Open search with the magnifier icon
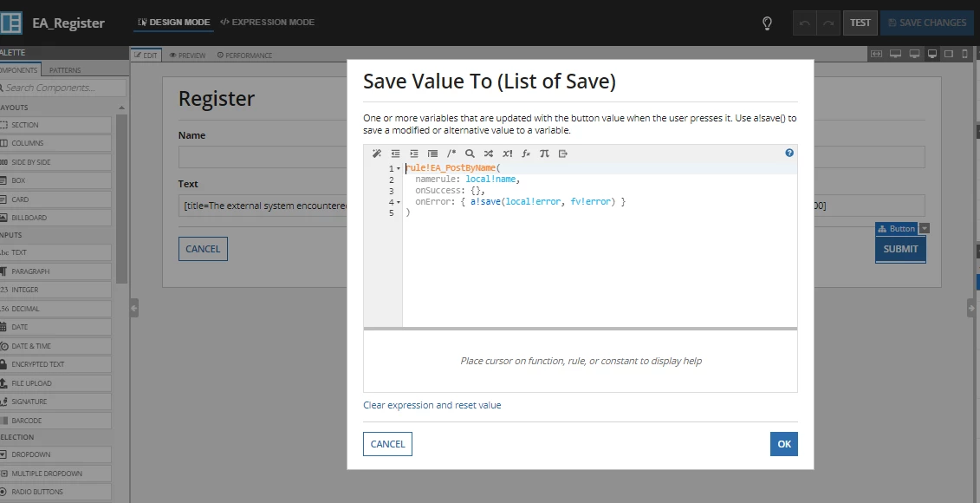The image size is (980, 503). point(470,154)
